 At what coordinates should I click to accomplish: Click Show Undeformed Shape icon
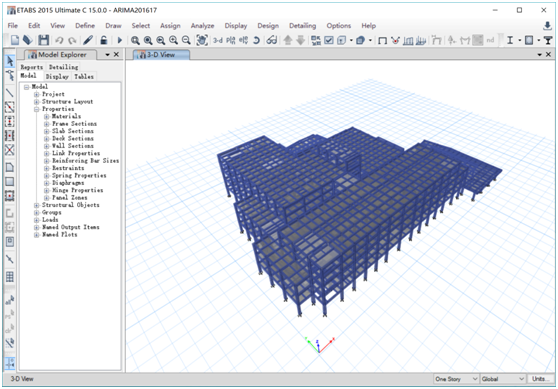[x=383, y=41]
